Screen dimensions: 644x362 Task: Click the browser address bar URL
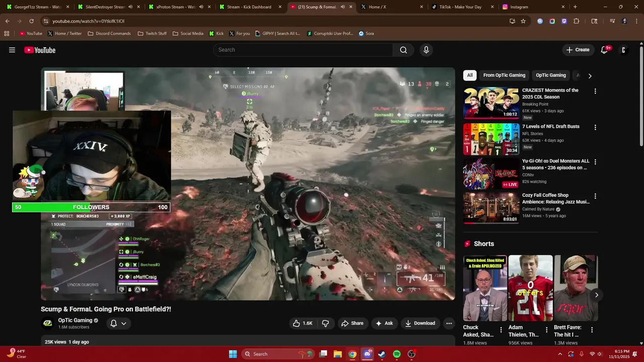(89, 21)
